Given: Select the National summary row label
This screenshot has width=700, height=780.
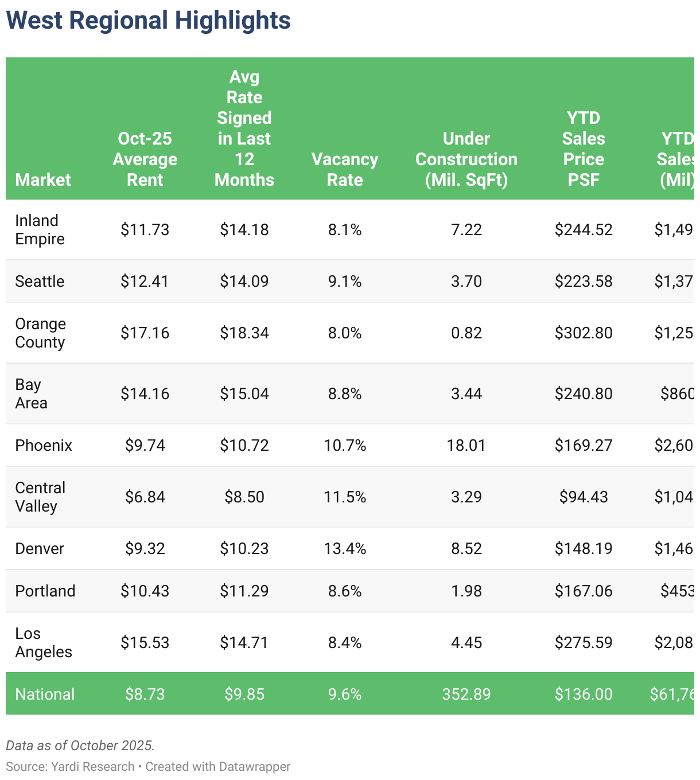Looking at the screenshot, I should [45, 694].
